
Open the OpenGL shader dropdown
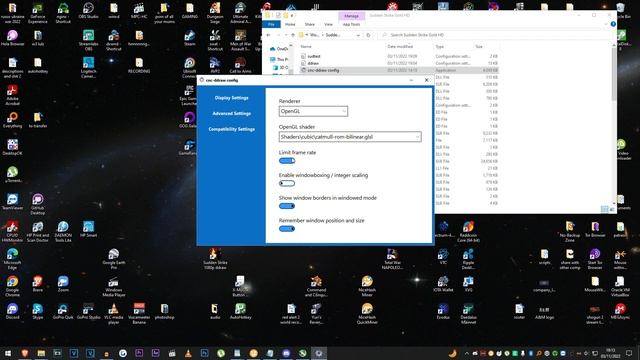pos(350,137)
